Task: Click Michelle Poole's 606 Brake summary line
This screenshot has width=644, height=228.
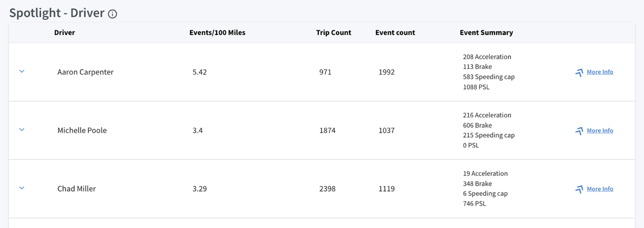Action: click(x=478, y=125)
